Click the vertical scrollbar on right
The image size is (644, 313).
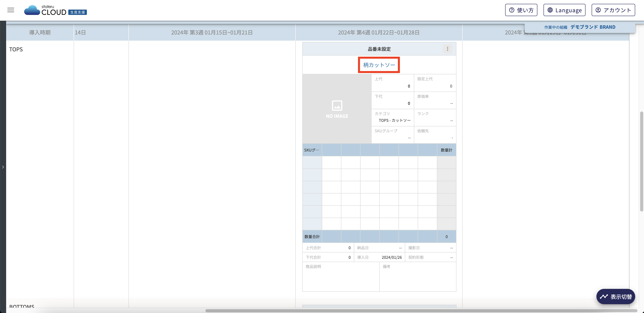pyautogui.click(x=641, y=161)
